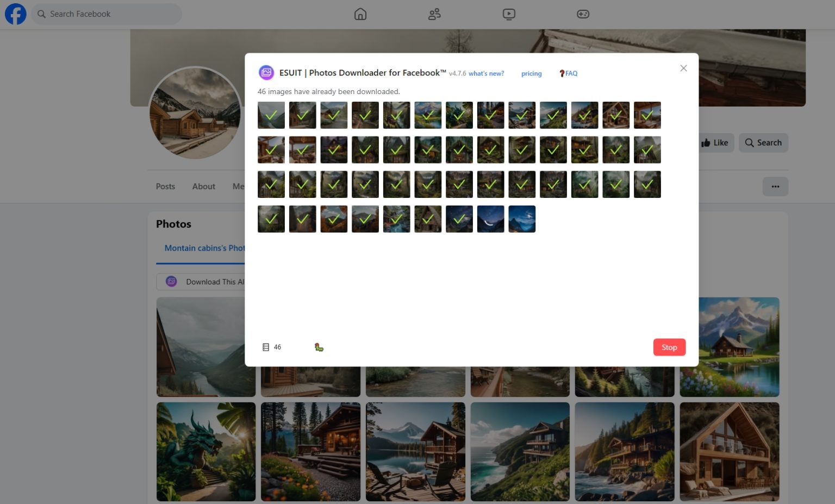Open the ellipsis options menu on the page
Image resolution: width=835 pixels, height=504 pixels.
click(776, 186)
